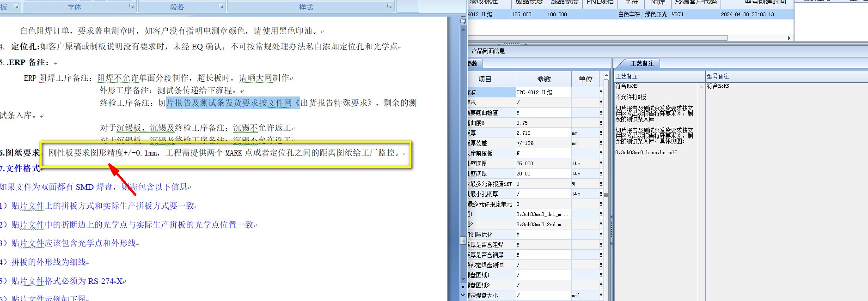This screenshot has width=868, height=301.
Task: Click the 参数 column header
Action: [544, 79]
